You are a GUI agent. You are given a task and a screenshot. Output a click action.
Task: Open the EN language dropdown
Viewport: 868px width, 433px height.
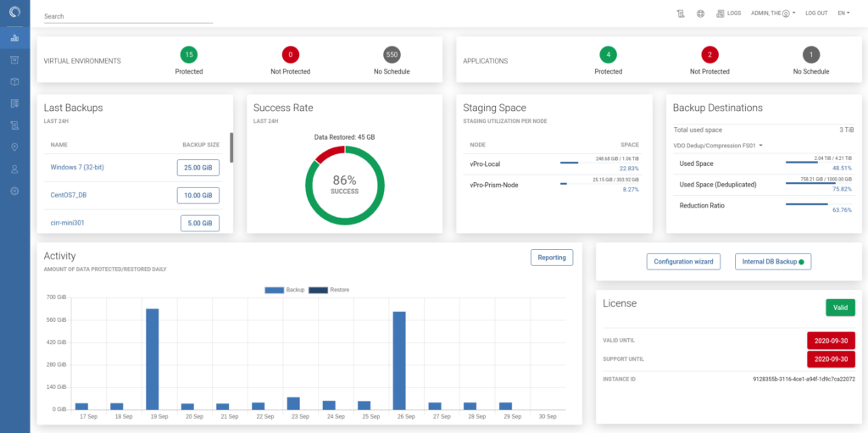tap(843, 14)
